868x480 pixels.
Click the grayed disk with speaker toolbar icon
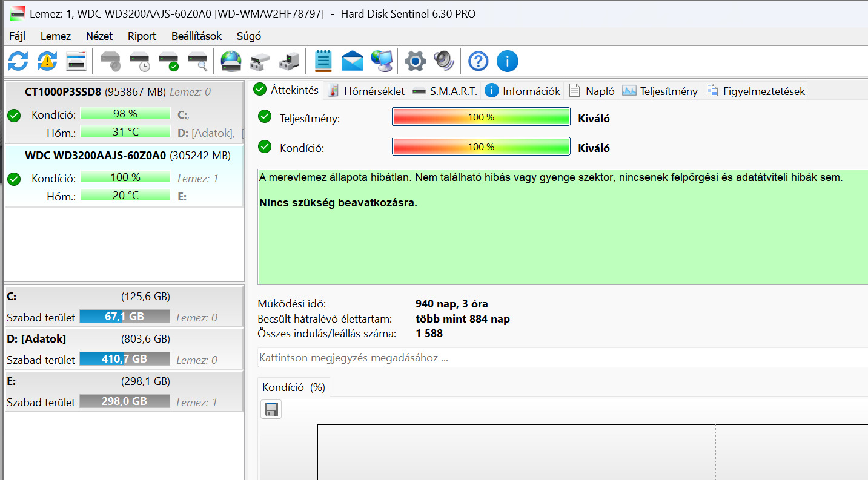[x=110, y=61]
